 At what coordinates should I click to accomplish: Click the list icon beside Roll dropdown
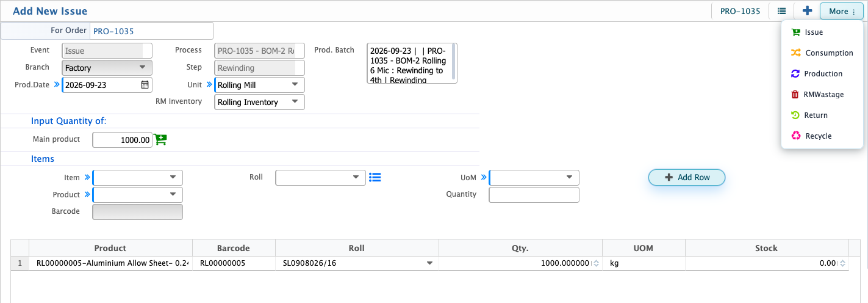click(x=375, y=178)
